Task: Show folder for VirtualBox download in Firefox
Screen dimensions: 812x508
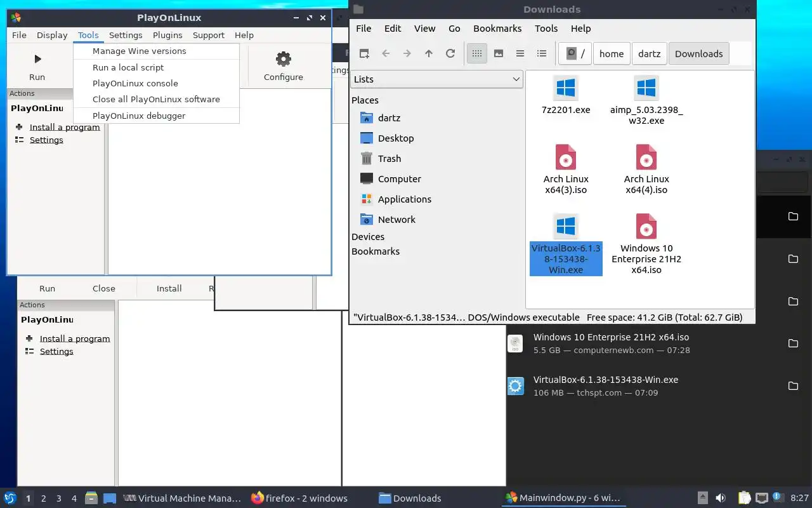Action: pos(793,386)
